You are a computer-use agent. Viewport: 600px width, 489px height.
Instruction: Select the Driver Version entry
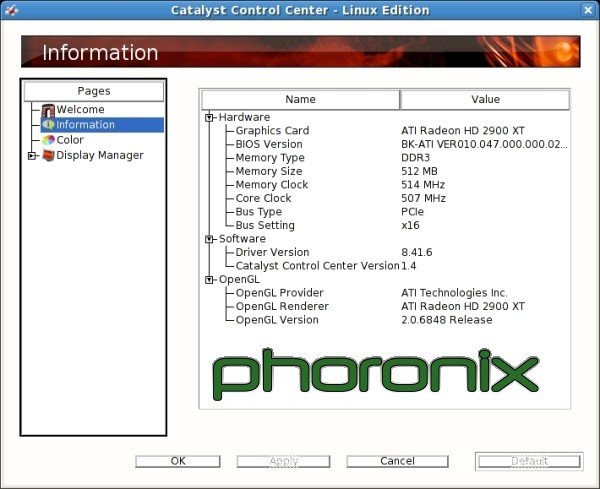point(272,253)
